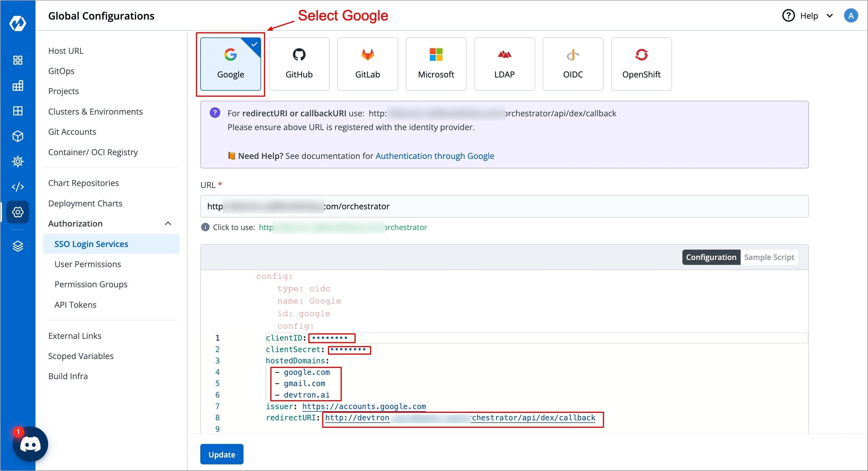Open the user avatar A
The height and width of the screenshot is (471, 868).
[x=851, y=15]
